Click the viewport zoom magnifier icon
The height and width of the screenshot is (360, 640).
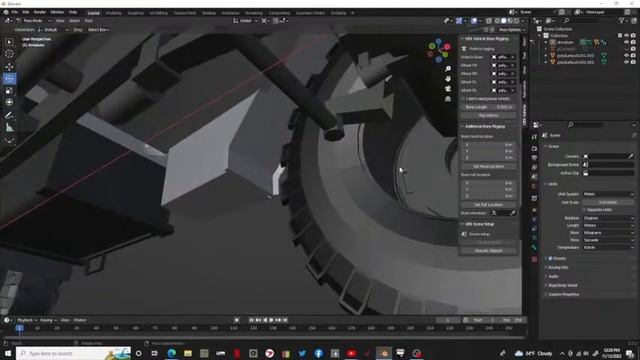448,69
